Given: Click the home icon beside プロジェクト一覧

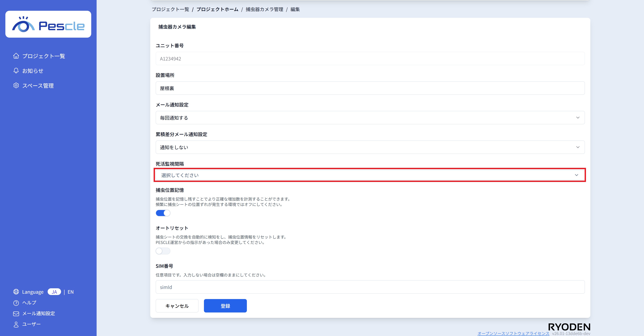Looking at the screenshot, I should click(16, 56).
